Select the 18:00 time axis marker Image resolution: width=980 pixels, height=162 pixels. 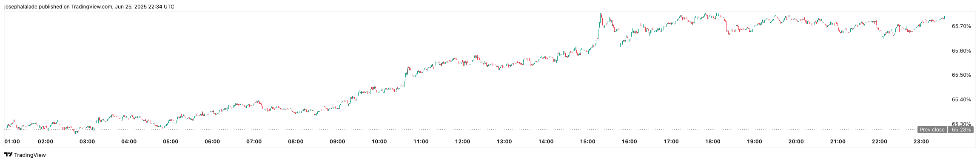click(x=712, y=141)
